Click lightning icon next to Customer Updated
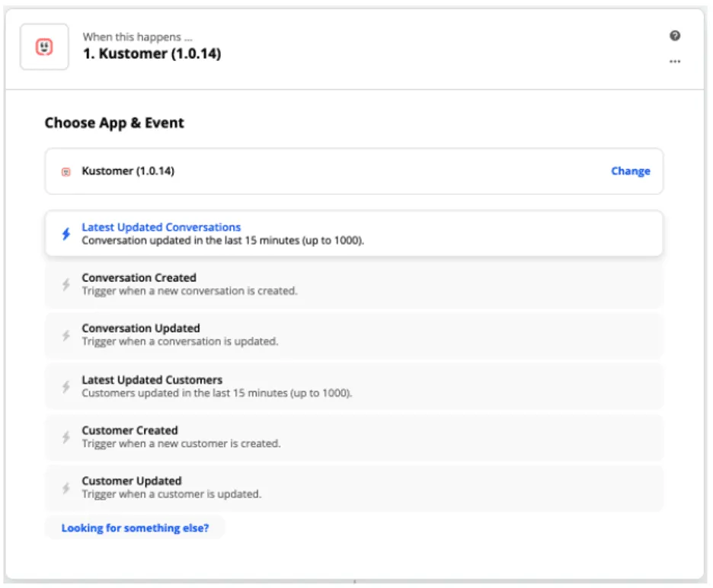 66,487
